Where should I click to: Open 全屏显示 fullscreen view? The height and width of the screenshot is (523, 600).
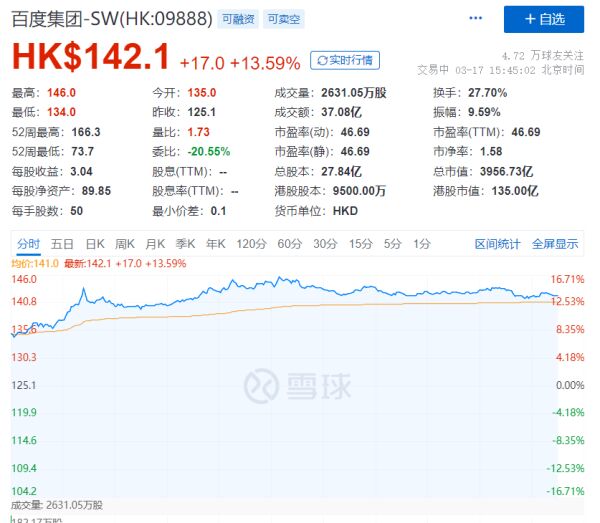(x=555, y=243)
